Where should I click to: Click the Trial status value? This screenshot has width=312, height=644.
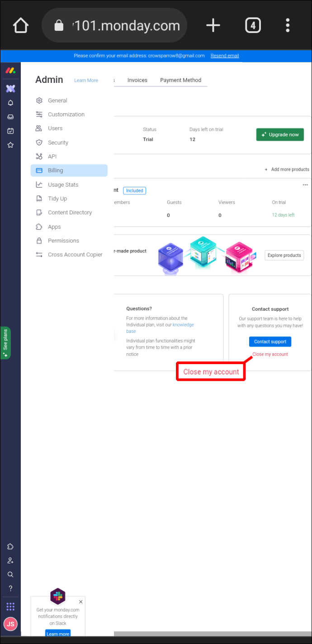(148, 139)
